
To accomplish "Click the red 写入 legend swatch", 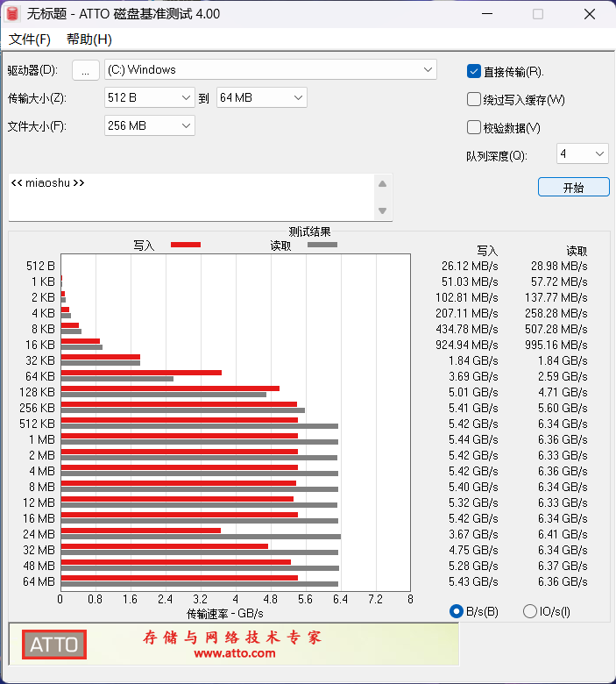I will tap(186, 245).
